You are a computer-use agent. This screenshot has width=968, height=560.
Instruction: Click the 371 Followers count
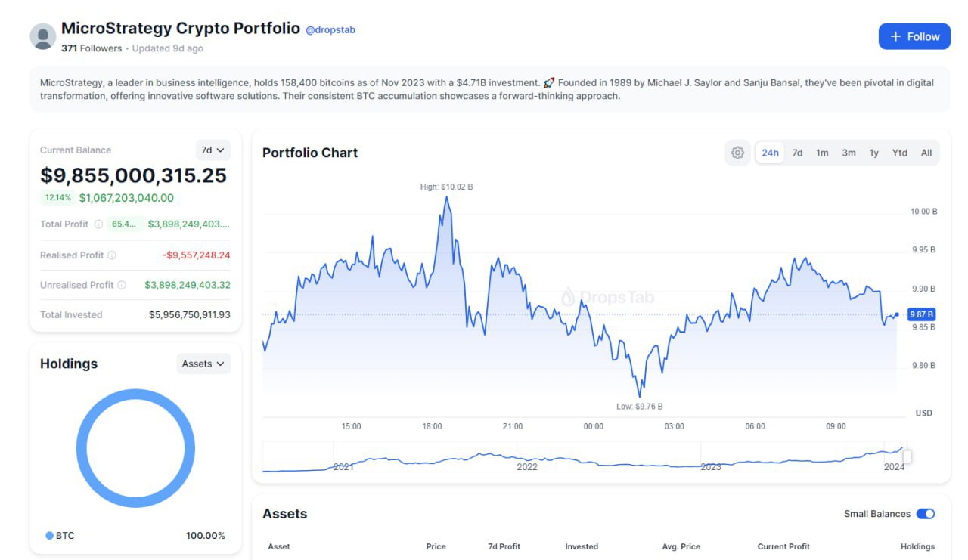pos(92,48)
